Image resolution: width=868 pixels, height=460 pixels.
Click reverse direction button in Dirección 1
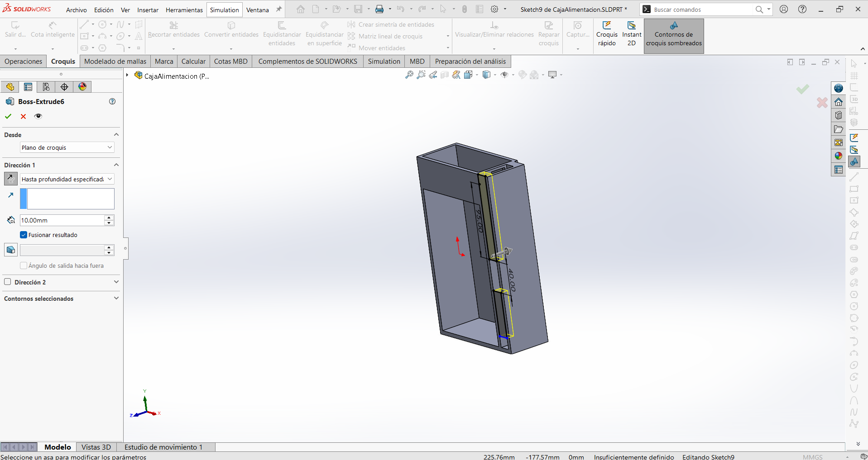click(x=11, y=179)
